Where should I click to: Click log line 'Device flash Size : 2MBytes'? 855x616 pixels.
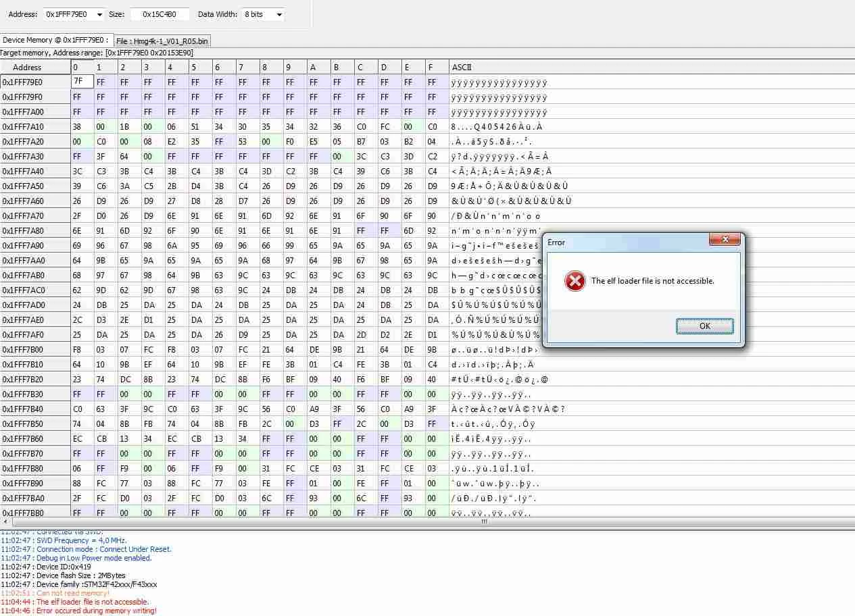(63, 575)
